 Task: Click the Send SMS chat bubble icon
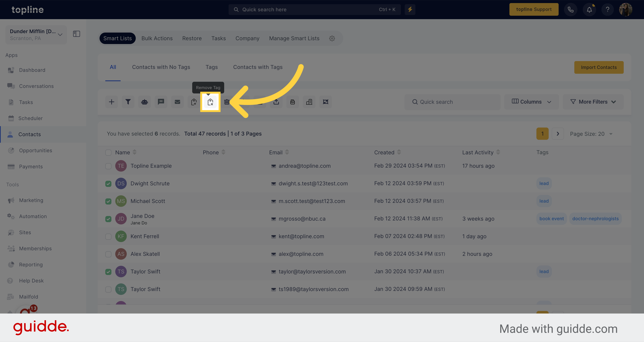coord(161,102)
